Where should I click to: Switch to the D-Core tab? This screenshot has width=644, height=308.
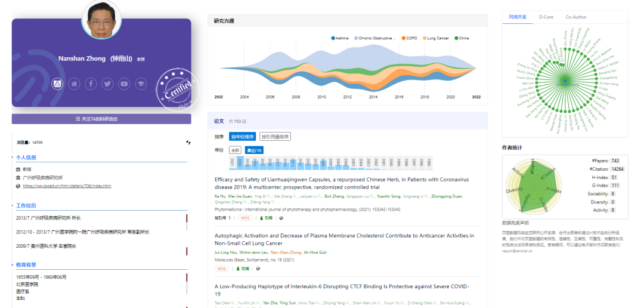(545, 17)
